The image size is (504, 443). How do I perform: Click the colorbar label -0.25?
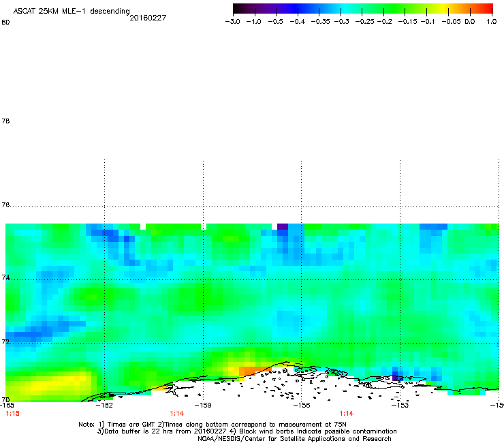(364, 22)
